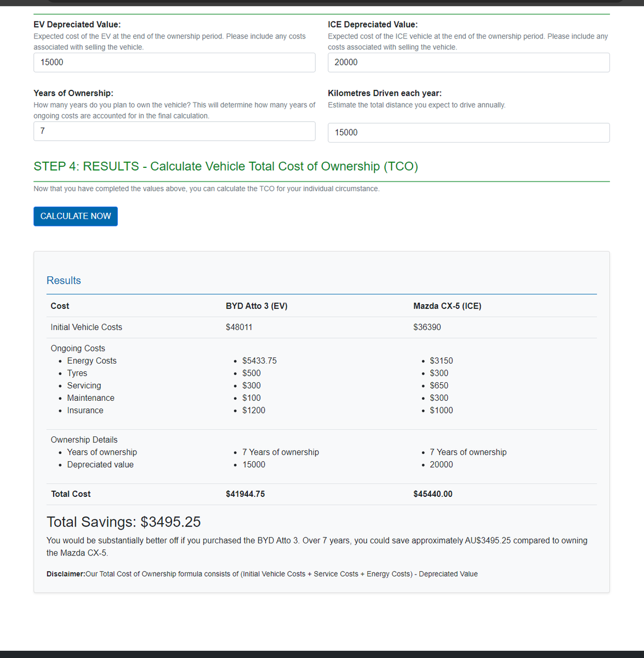The width and height of the screenshot is (644, 658).
Task: Click ICE servicing value $650
Action: [x=439, y=385]
